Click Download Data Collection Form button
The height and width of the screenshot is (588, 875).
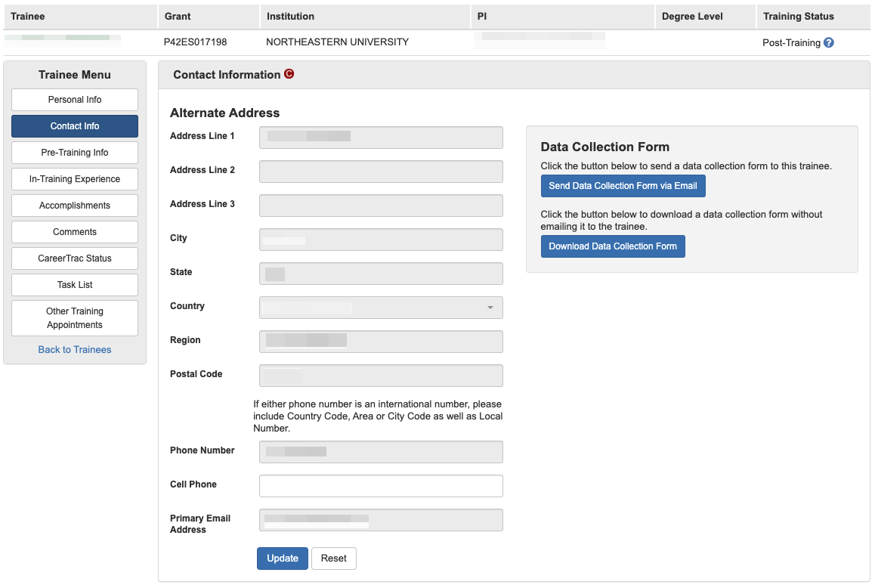[x=613, y=246]
